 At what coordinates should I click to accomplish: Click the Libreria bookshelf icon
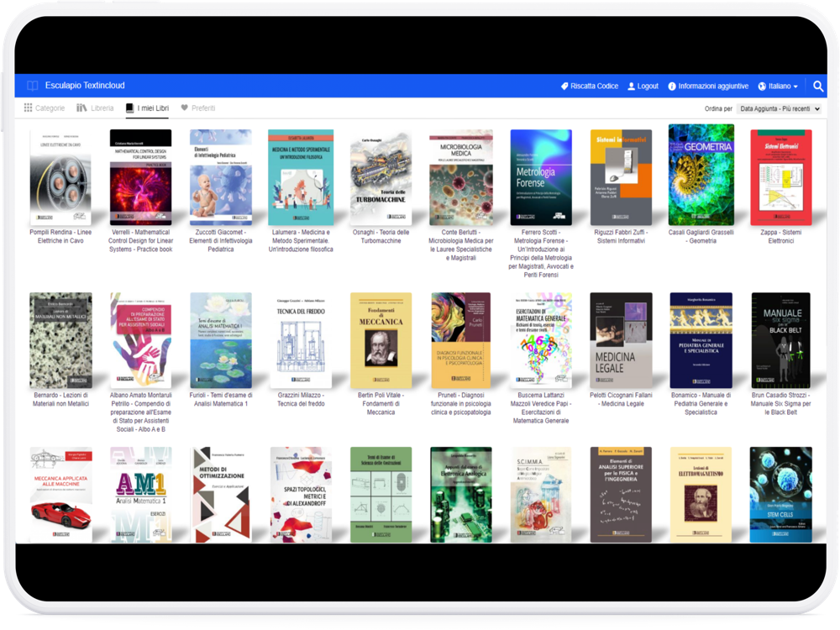pyautogui.click(x=81, y=108)
